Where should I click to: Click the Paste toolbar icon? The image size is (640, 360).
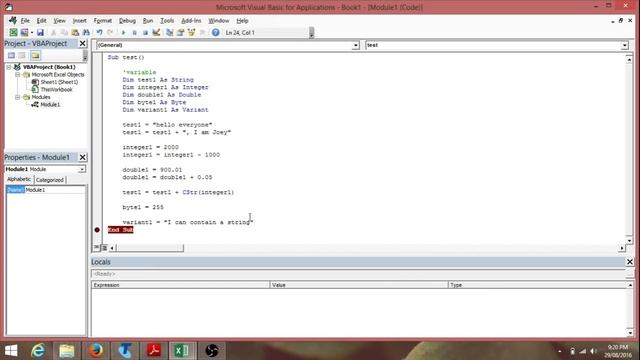(75, 32)
